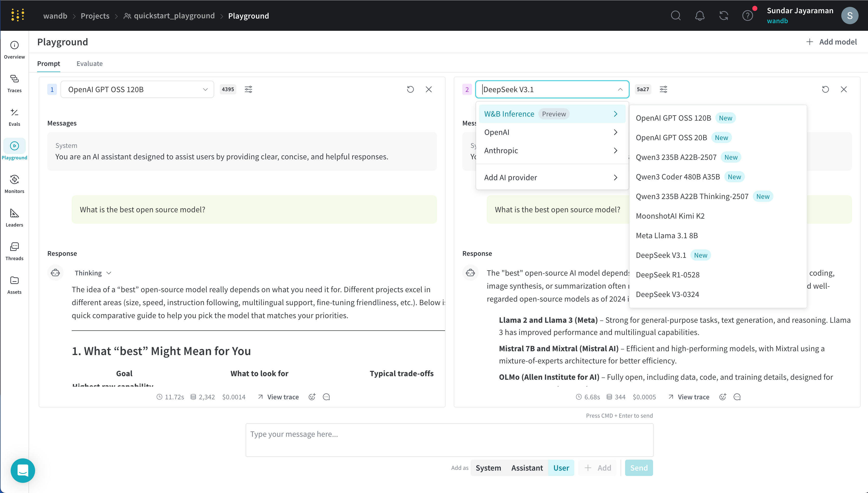This screenshot has height=493, width=868.
Task: Open Threads in sidebar
Action: [x=14, y=251]
